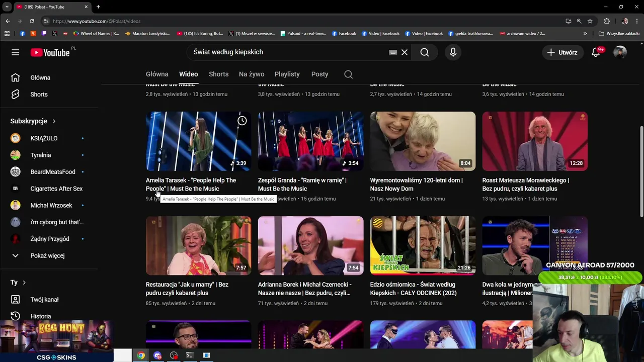Open 'Wyremontowaliśmy 120-letni dom' video title
This screenshot has height=362, width=644.
[x=417, y=185]
